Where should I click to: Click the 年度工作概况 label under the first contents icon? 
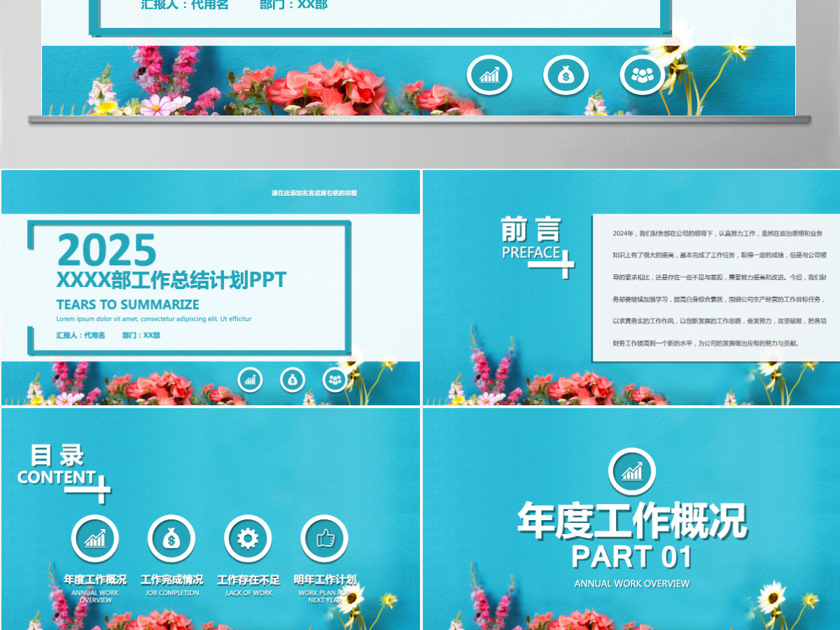pyautogui.click(x=95, y=580)
